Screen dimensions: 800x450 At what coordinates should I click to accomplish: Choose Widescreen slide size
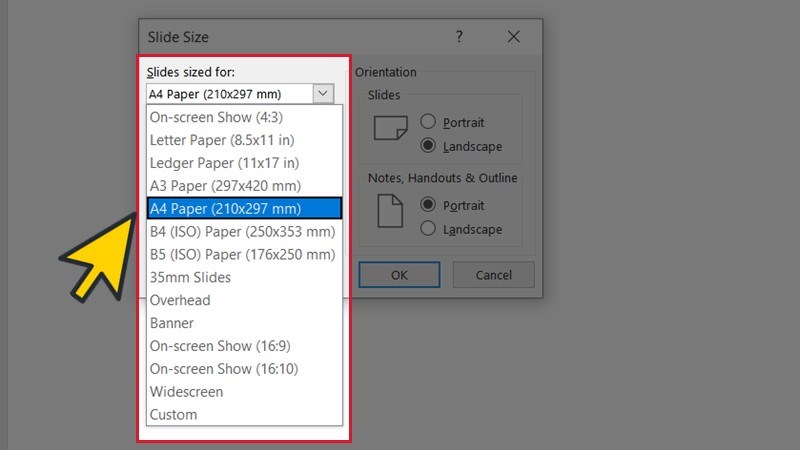tap(244, 392)
